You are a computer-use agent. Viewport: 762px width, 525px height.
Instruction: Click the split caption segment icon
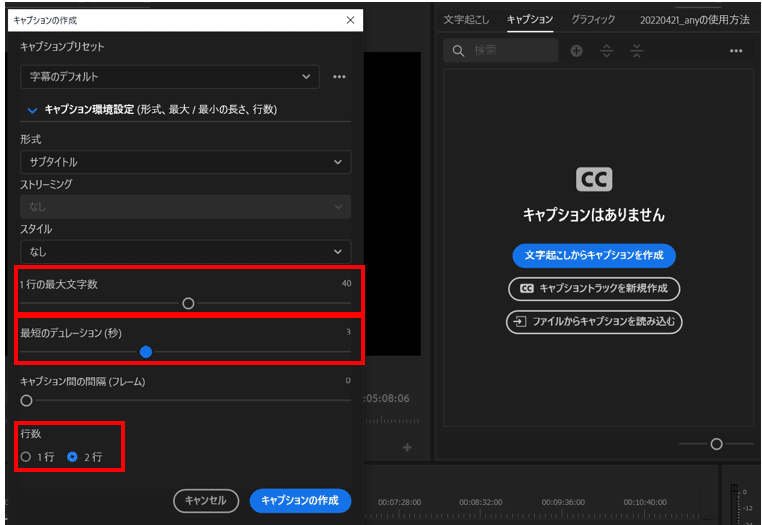point(606,51)
